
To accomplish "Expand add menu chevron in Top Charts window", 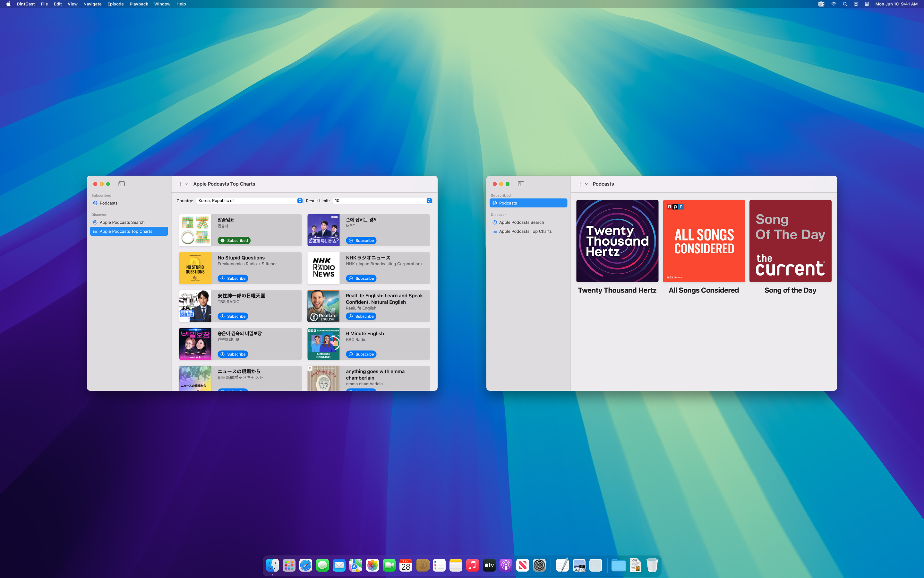I will tap(187, 184).
